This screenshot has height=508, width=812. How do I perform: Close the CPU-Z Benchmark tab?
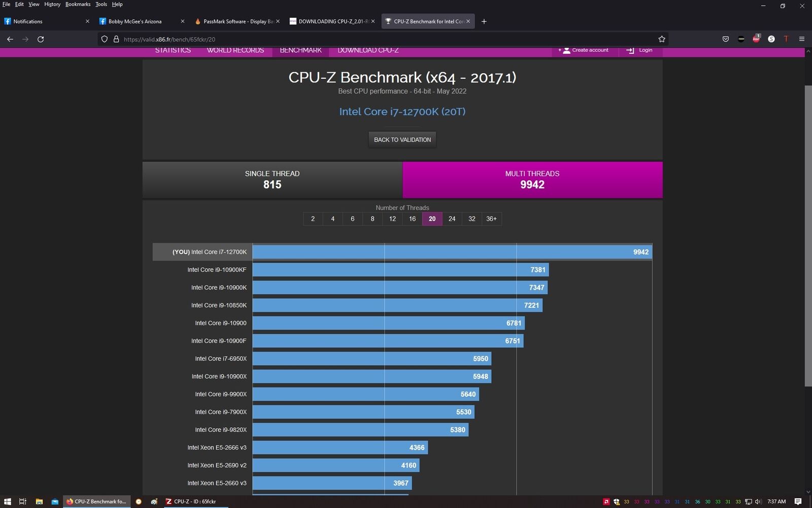point(468,21)
